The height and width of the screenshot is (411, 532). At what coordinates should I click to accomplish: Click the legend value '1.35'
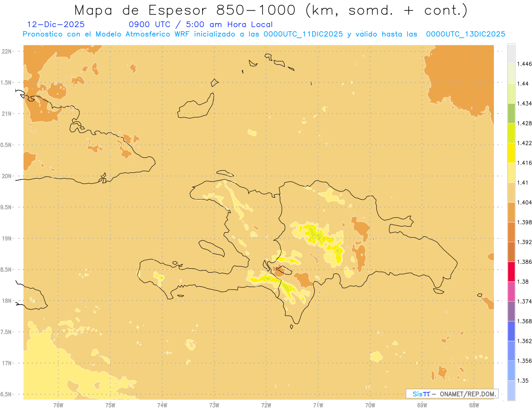coord(524,380)
